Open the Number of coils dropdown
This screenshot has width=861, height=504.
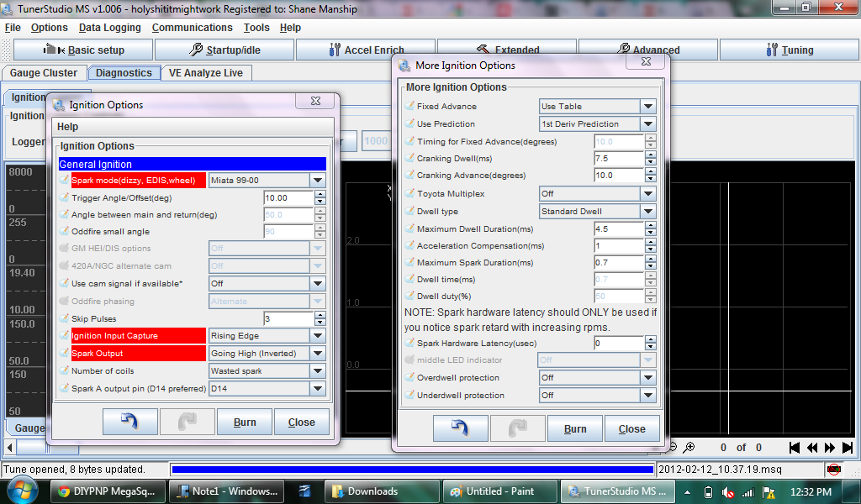pyautogui.click(x=317, y=370)
